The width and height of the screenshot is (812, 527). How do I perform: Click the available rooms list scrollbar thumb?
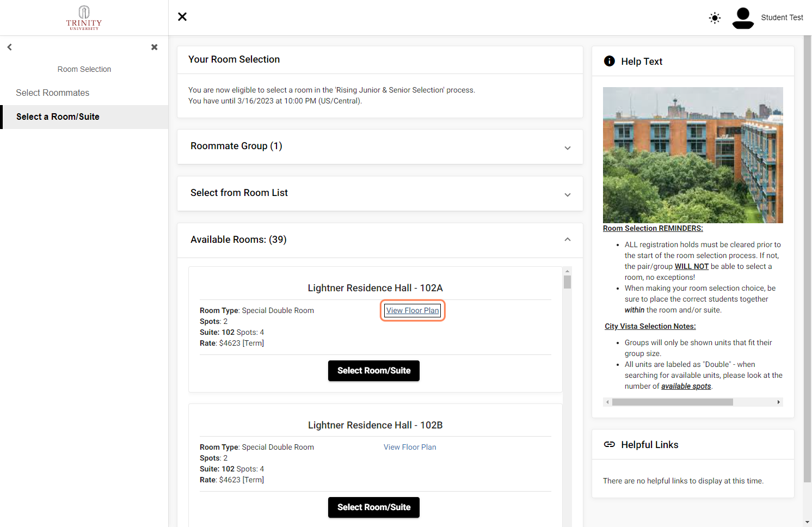(x=567, y=282)
